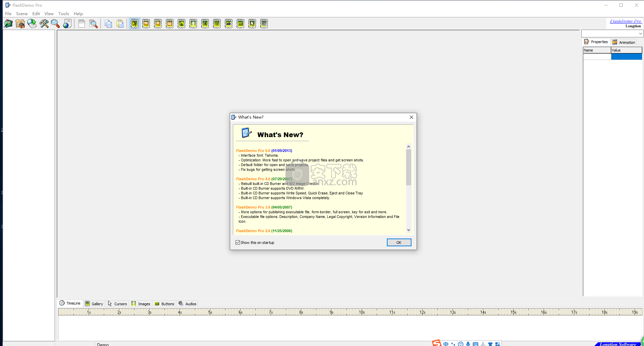Click the globe with green arrow icon

(x=32, y=24)
